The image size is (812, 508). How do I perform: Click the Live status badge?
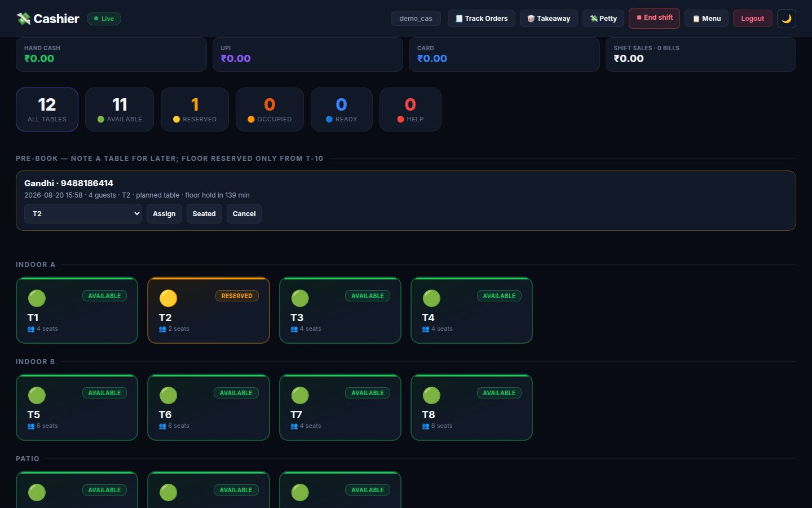pyautogui.click(x=104, y=19)
